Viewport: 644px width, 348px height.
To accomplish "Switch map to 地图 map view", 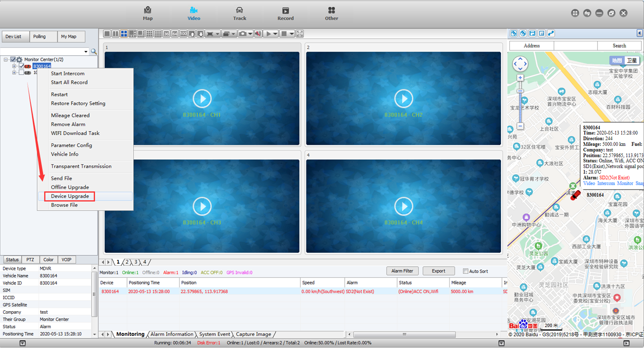I will coord(617,61).
